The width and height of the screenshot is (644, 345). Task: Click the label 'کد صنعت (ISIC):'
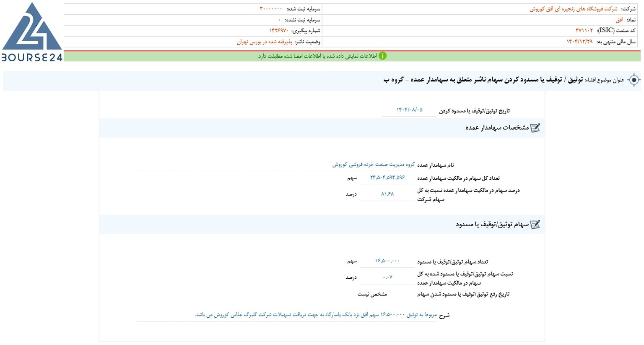616,31
